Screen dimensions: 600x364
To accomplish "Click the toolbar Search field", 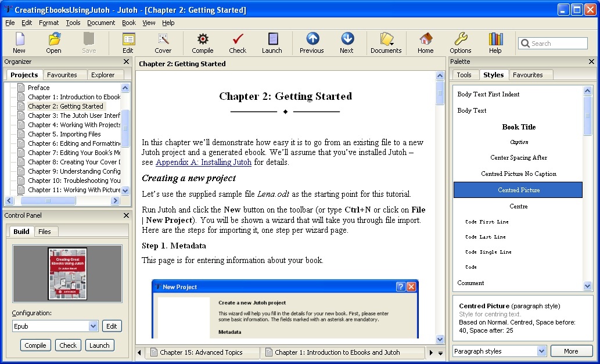I will click(x=553, y=43).
